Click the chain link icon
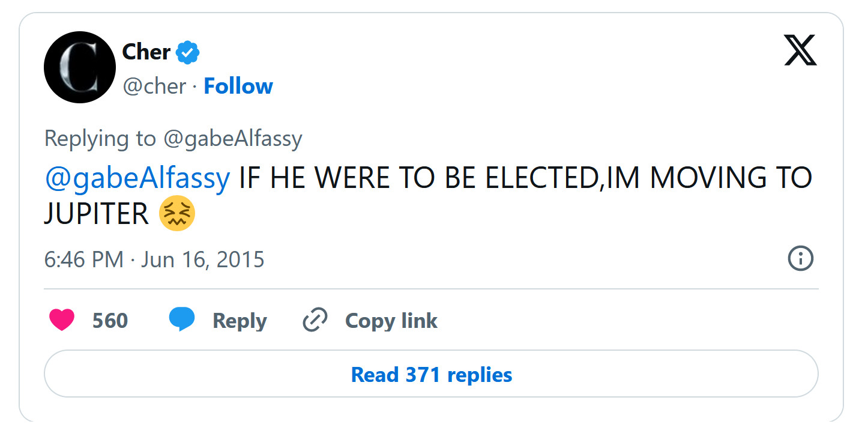The width and height of the screenshot is (868, 445). (315, 320)
